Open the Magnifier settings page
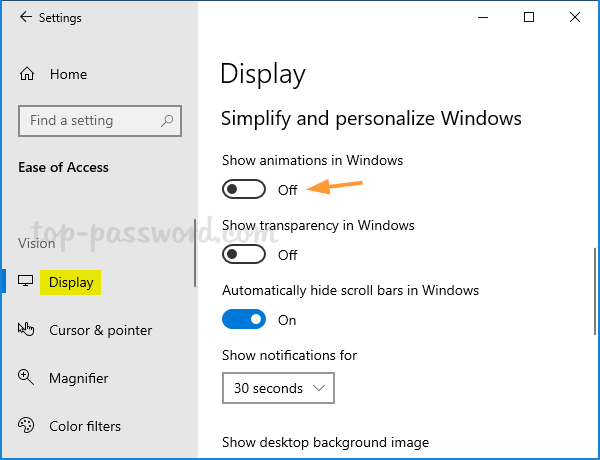Viewport: 600px width, 460px height. 78,378
